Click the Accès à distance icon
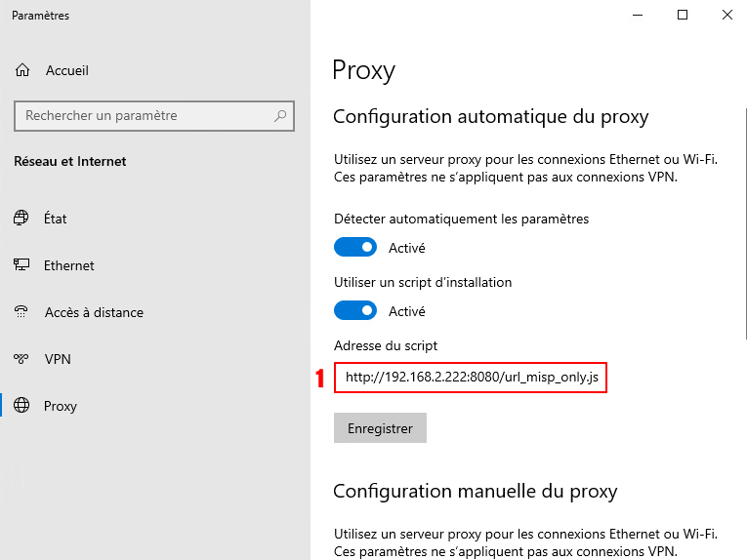Image resolution: width=747 pixels, height=560 pixels. (21, 312)
